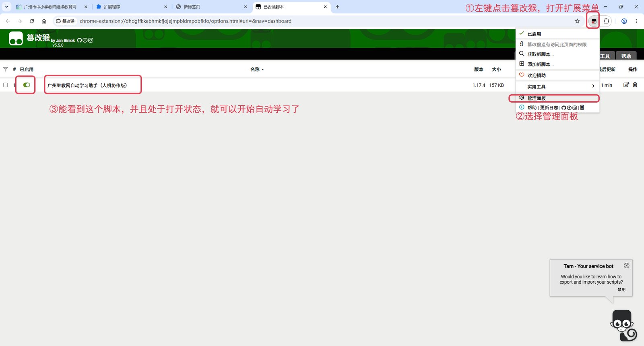Click the Tampermonkey logo in the header
The image size is (644, 346).
[x=16, y=39]
